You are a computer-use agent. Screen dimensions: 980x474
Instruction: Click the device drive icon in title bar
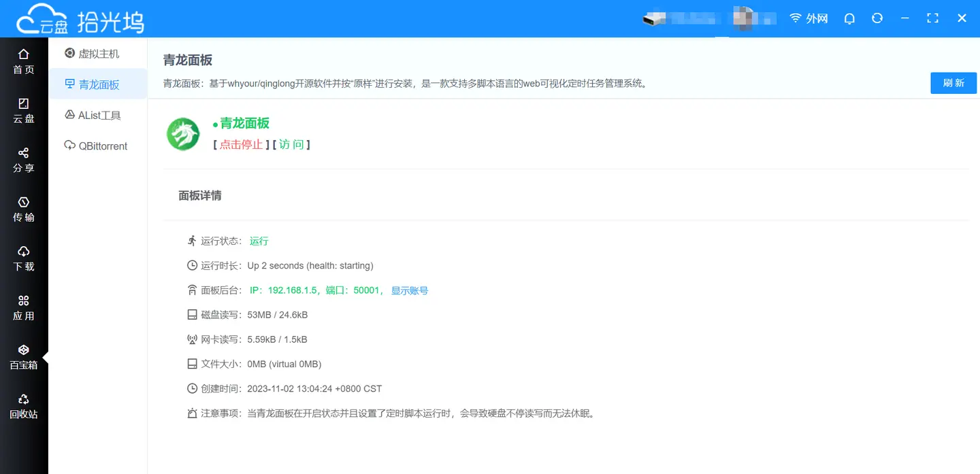pos(653,19)
